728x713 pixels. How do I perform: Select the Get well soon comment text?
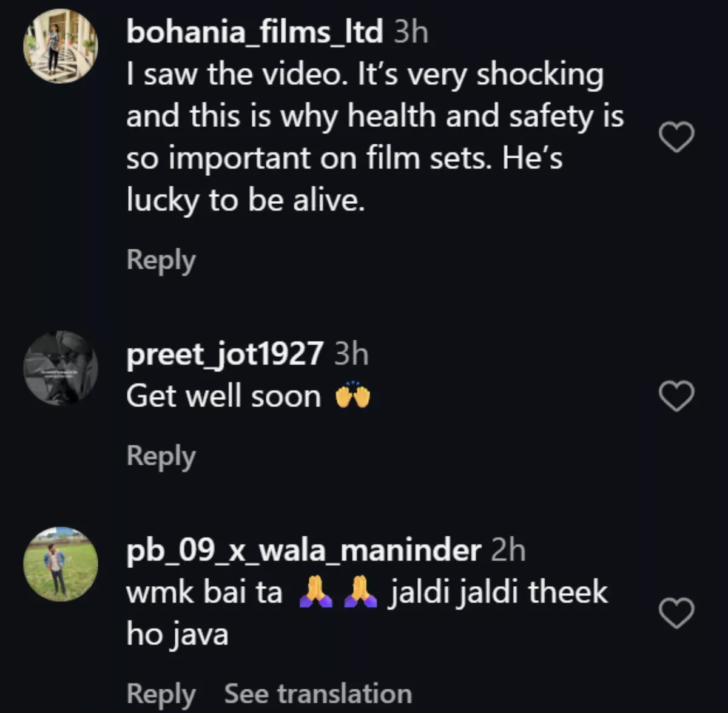223,395
